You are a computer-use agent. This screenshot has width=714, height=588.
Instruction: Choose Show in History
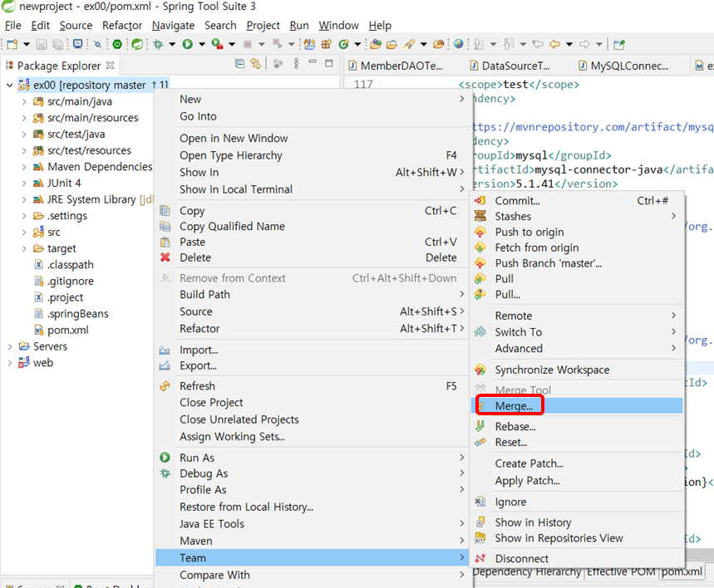pos(577,522)
